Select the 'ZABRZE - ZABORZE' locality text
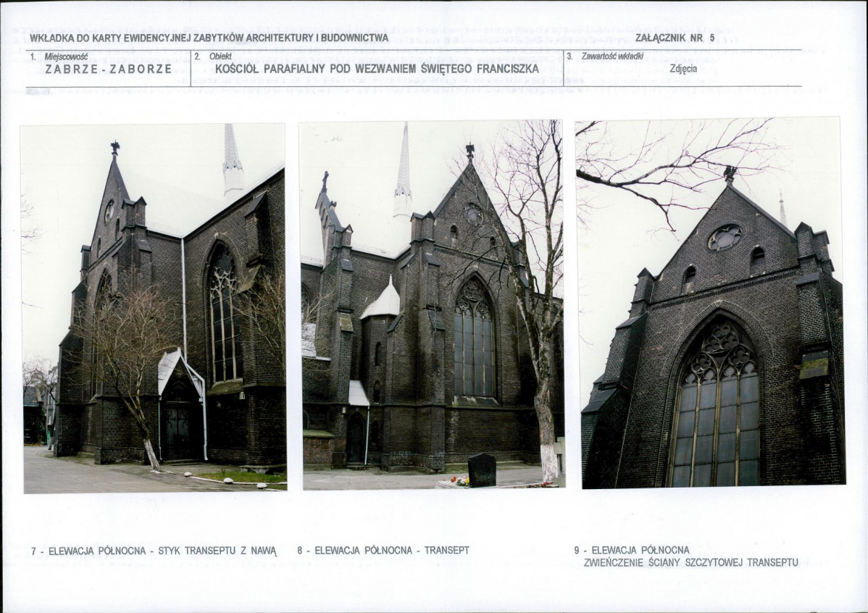Viewport: 868px width, 613px height. coord(109,70)
